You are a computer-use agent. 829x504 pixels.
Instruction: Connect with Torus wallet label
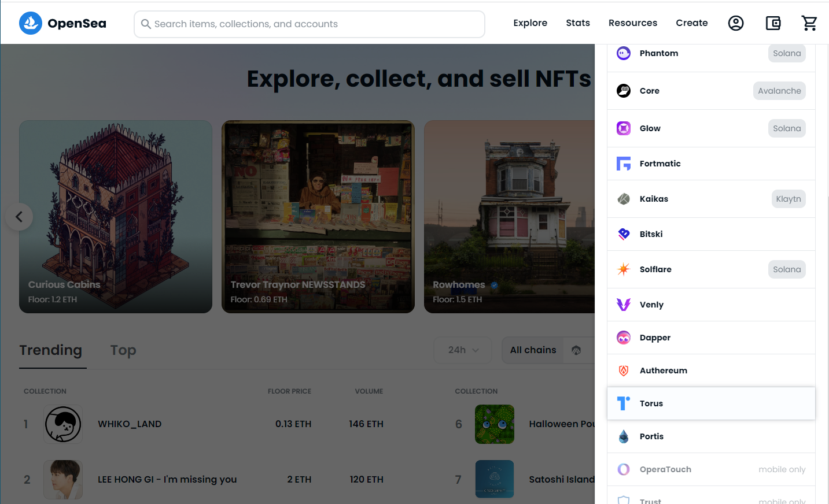(x=651, y=403)
